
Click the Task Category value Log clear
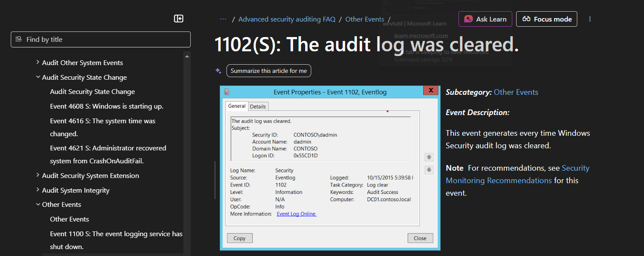click(378, 185)
